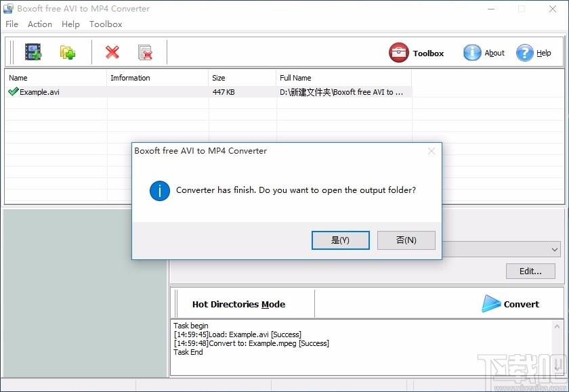Sort by the Name column header
569x392 pixels.
56,78
